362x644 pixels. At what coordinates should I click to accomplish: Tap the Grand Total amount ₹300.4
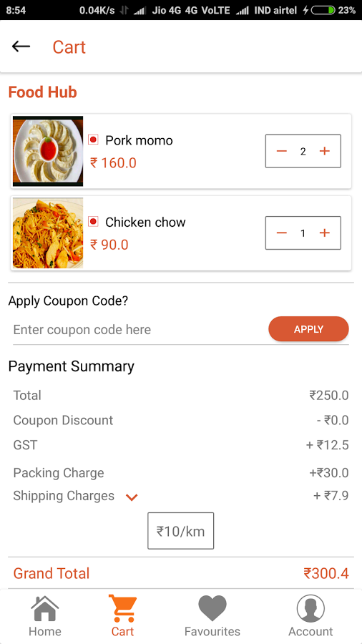pos(326,573)
